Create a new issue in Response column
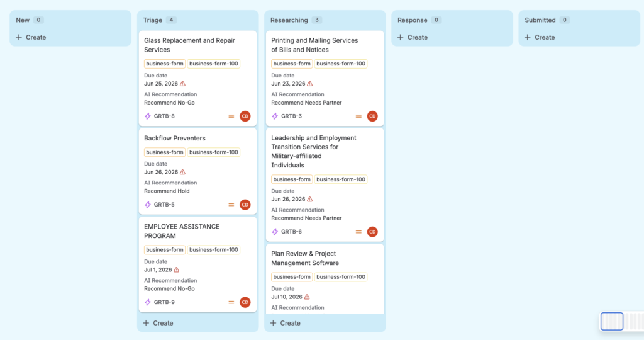 (413, 37)
